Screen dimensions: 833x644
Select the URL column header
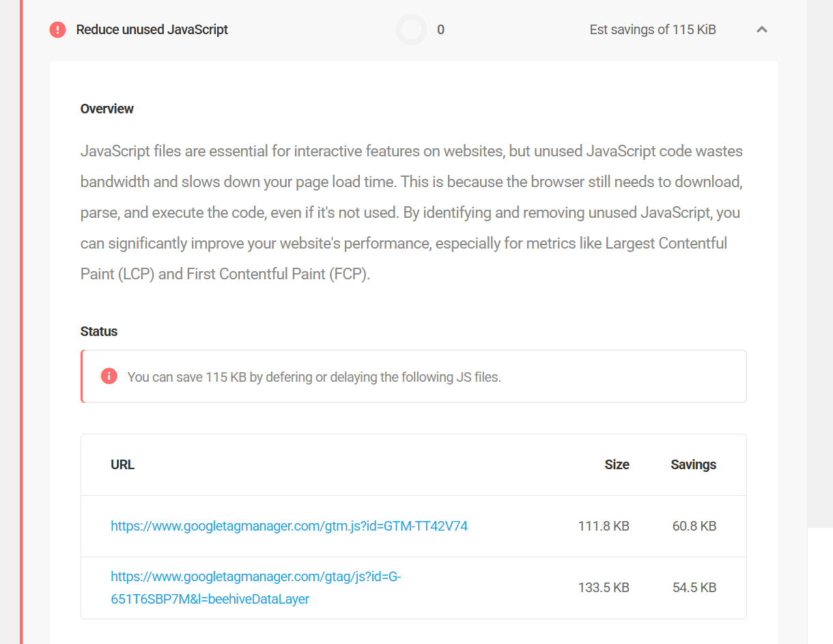tap(122, 464)
